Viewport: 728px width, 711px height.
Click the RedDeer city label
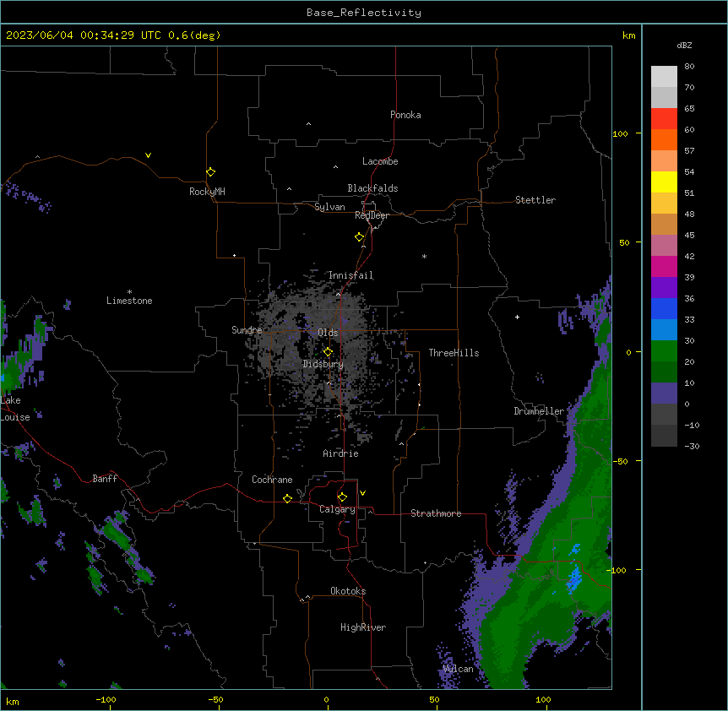[x=372, y=215]
